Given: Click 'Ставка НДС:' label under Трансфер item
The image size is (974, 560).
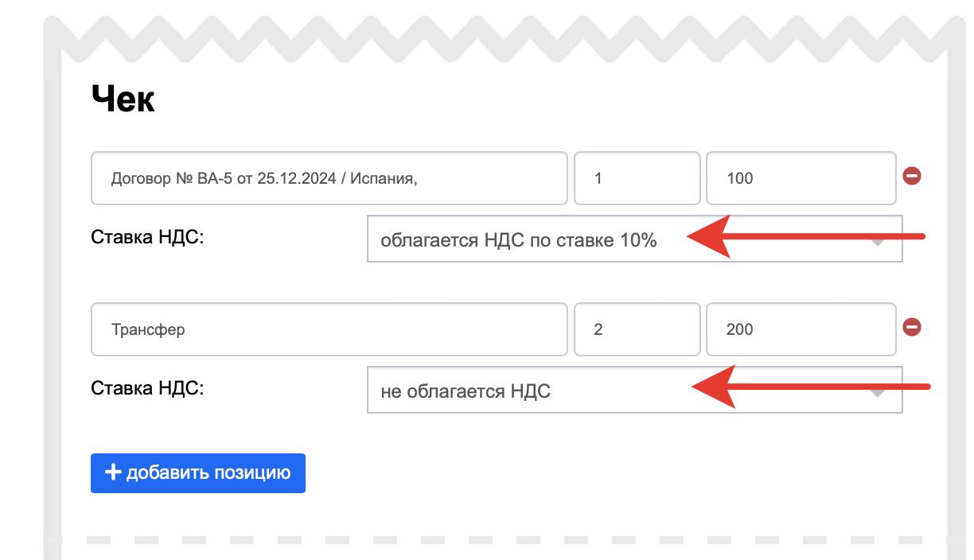Looking at the screenshot, I should [x=148, y=388].
